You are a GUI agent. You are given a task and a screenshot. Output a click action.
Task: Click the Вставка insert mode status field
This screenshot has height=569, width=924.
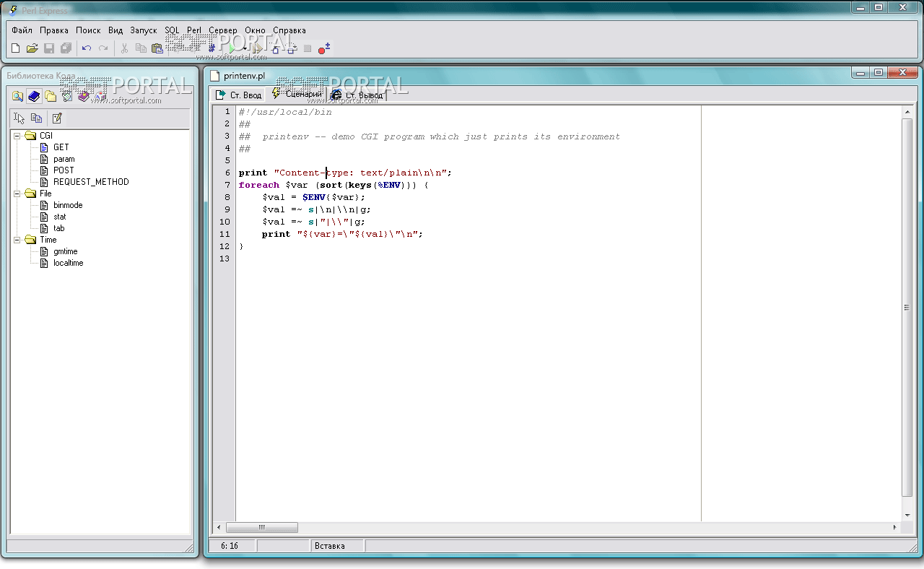(x=337, y=546)
